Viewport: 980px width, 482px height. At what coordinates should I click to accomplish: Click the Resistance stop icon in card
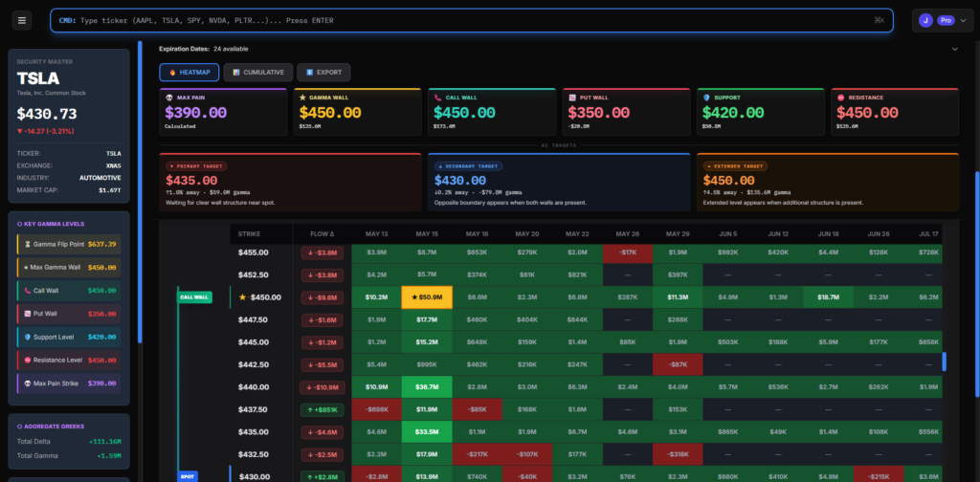point(840,98)
